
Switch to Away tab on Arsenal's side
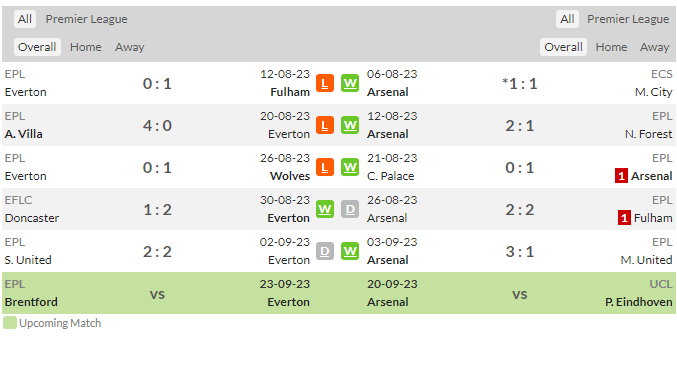point(654,47)
